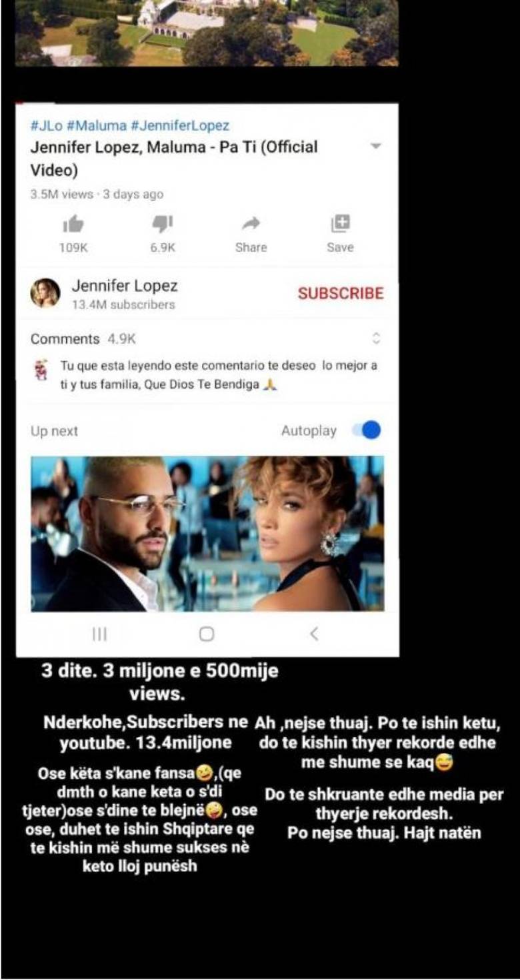The width and height of the screenshot is (520, 980).
Task: Expand the video description arrow
Action: tap(376, 146)
